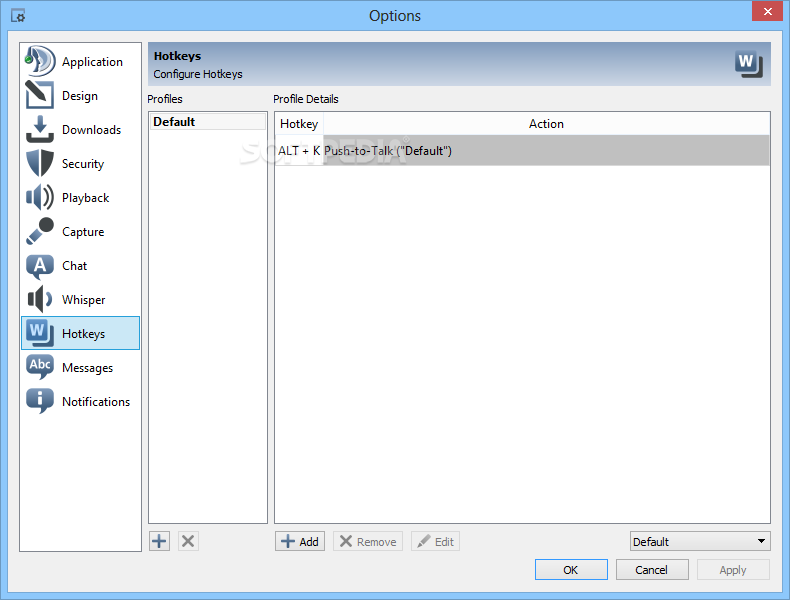Click the Apply button
Image resolution: width=790 pixels, height=600 pixels.
coord(733,569)
